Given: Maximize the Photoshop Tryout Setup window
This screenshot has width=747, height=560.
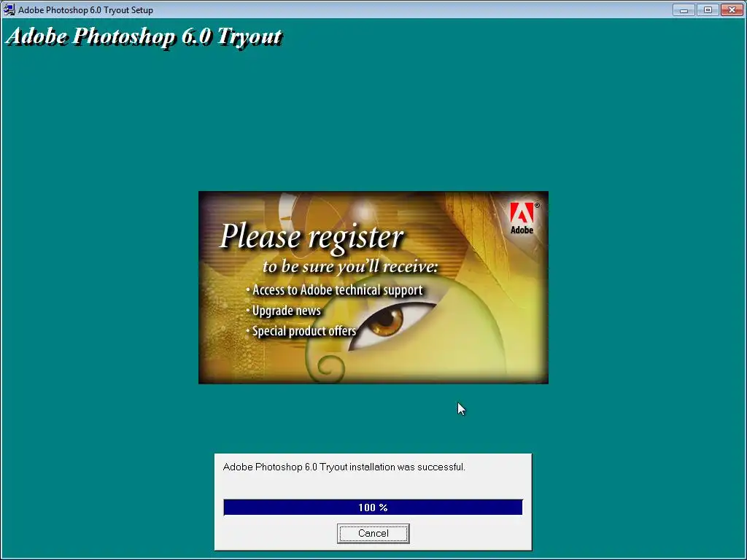Looking at the screenshot, I should point(708,9).
